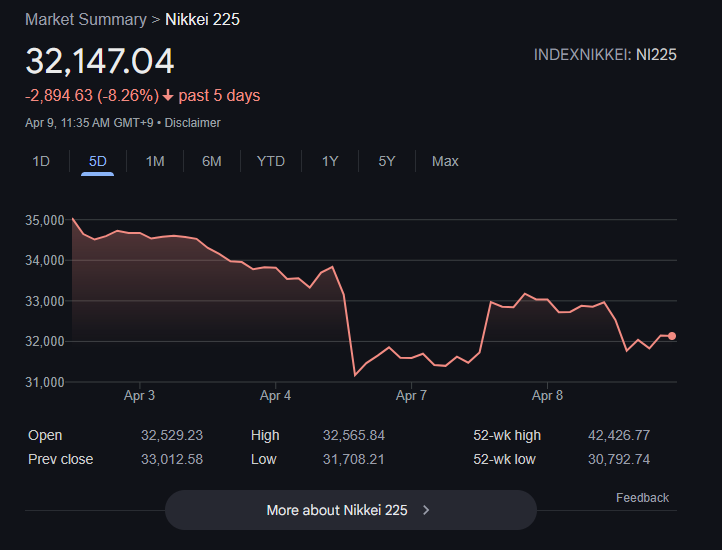Screen dimensions: 722x550
Task: Click the 34,000 y-axis label
Action: [x=45, y=260]
